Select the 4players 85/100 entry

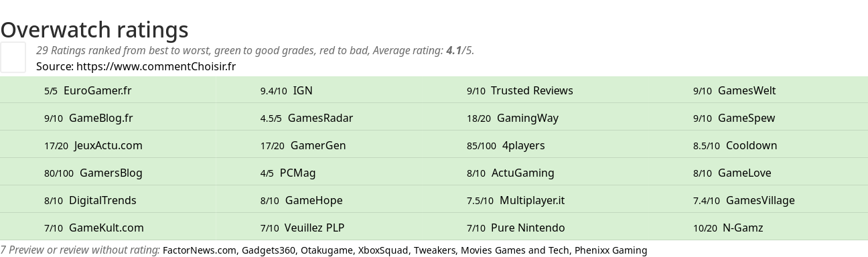[x=506, y=145]
